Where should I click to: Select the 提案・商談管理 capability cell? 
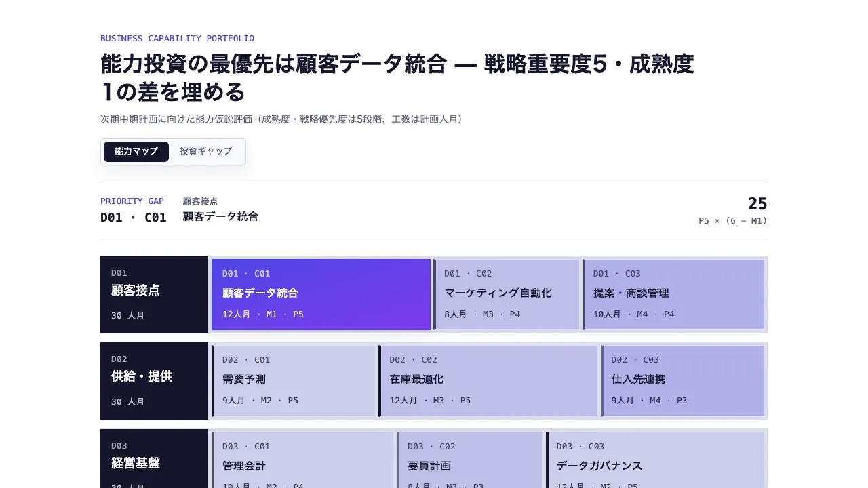(673, 294)
